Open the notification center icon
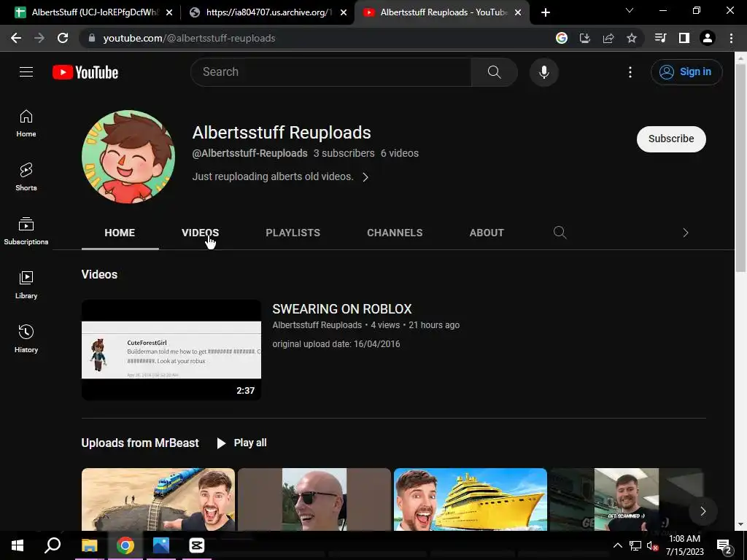 click(724, 545)
